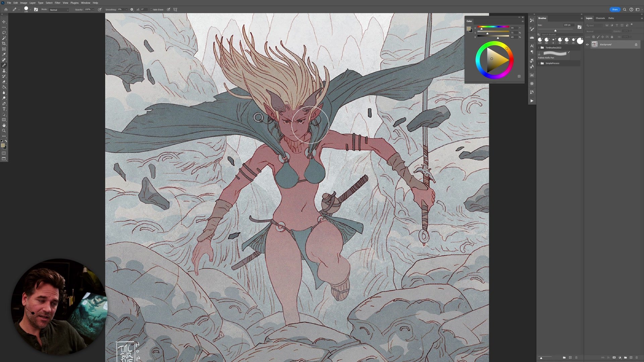Select the Crop tool
The height and width of the screenshot is (362, 644).
[x=4, y=44]
